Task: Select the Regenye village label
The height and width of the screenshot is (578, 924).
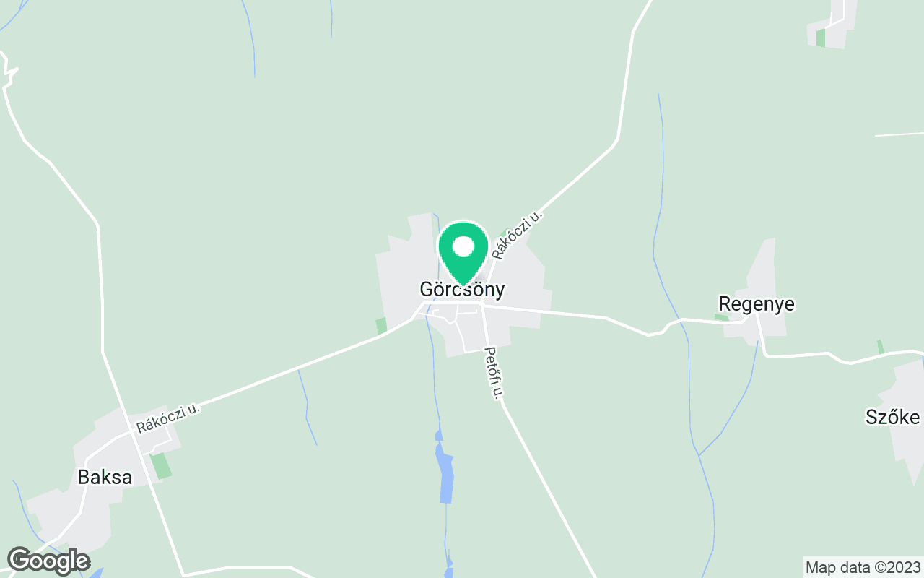Action: tap(757, 304)
